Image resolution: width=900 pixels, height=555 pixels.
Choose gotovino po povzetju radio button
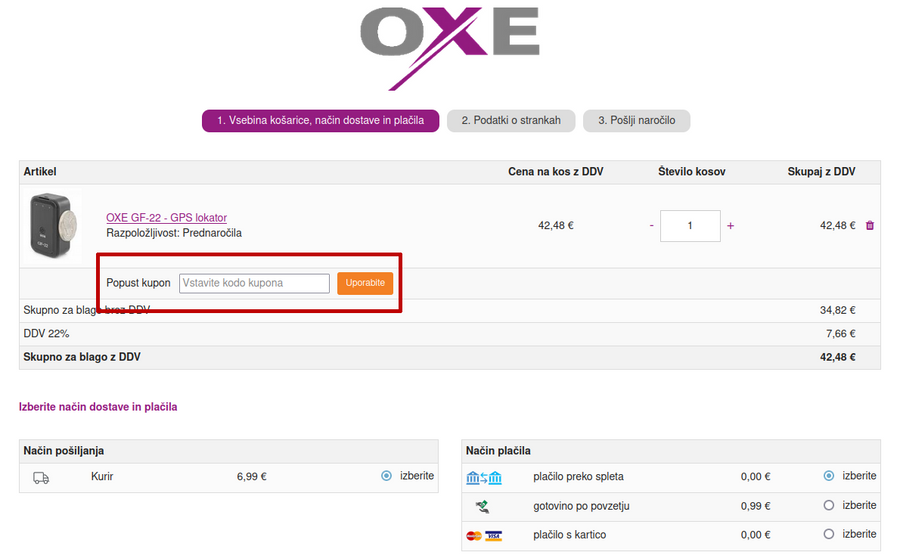click(x=828, y=506)
